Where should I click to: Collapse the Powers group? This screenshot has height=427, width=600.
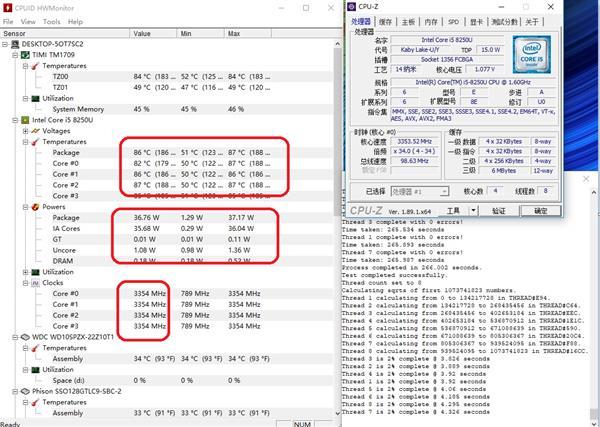[x=25, y=207]
